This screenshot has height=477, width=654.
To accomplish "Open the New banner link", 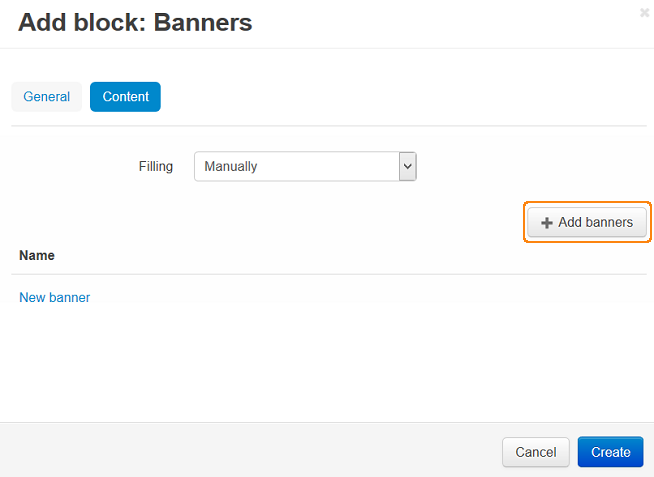I will click(55, 297).
